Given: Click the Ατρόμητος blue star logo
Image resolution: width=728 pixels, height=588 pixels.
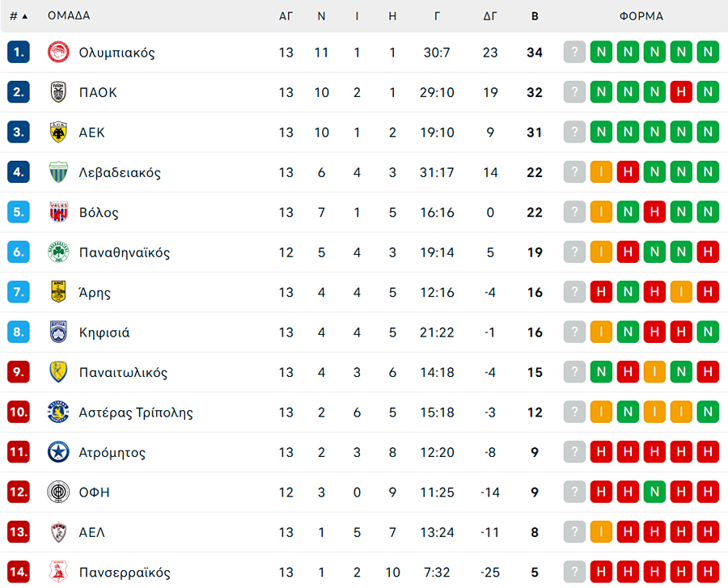Looking at the screenshot, I should pos(58,452).
